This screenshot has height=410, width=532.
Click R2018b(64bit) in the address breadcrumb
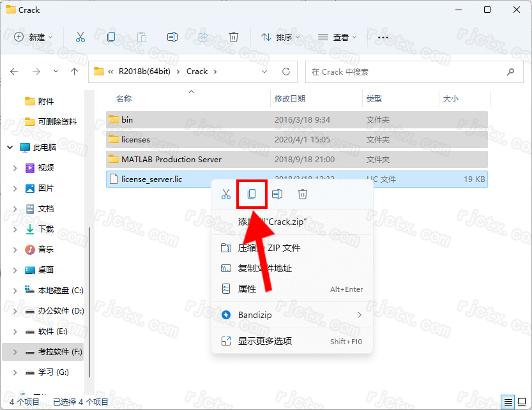click(x=144, y=72)
